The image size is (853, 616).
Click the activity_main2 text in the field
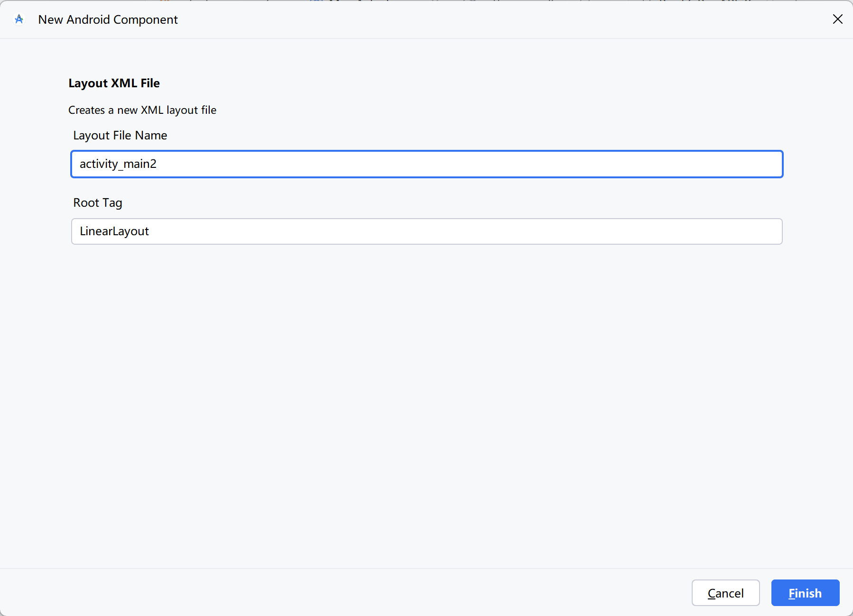point(118,164)
